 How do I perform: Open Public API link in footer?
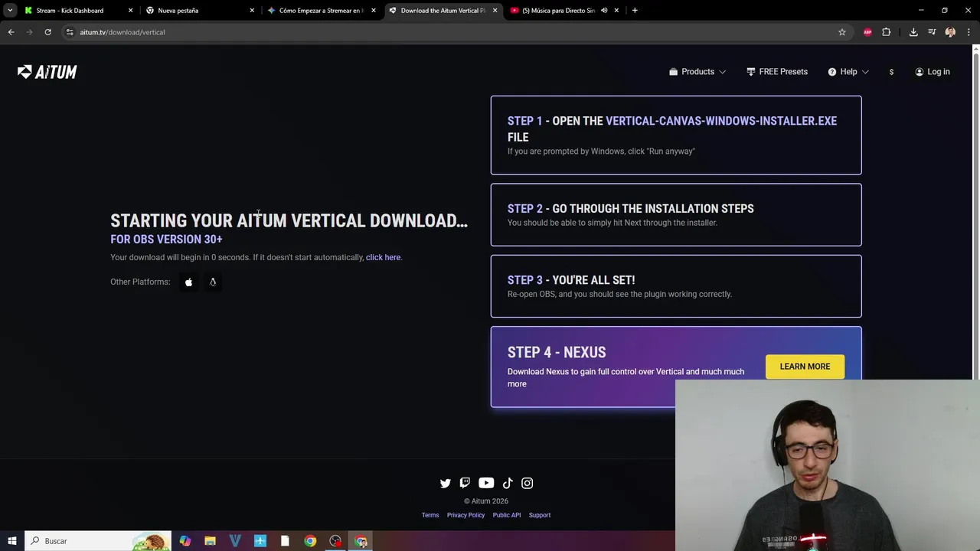[x=507, y=515]
